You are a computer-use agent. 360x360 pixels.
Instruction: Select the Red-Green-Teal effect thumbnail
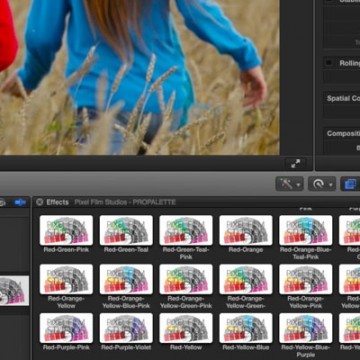(126, 230)
